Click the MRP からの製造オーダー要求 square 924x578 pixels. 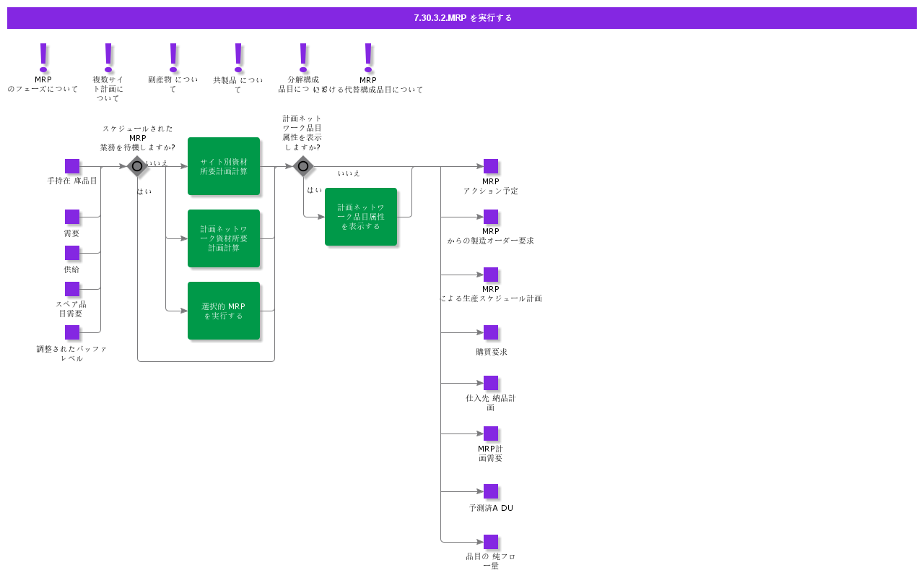(x=491, y=217)
